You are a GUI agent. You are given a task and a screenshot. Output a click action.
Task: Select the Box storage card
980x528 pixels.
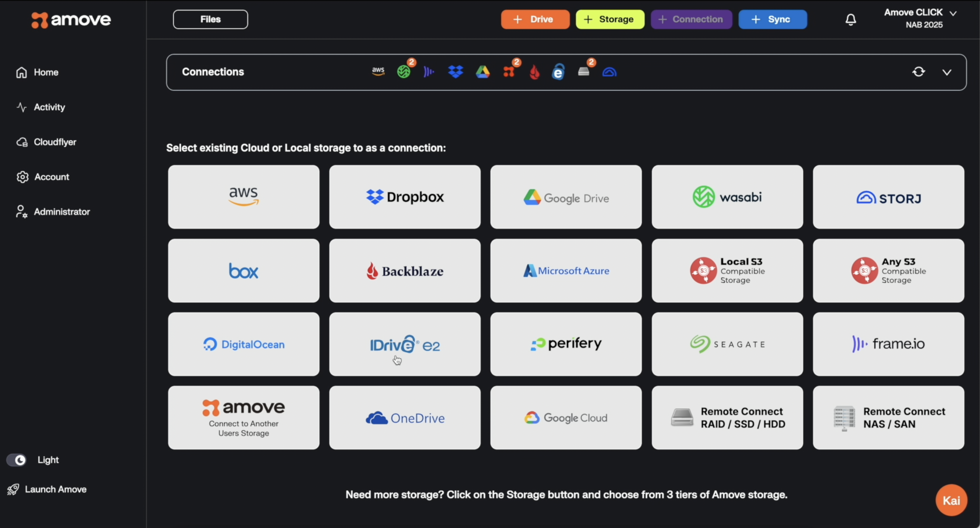tap(244, 271)
